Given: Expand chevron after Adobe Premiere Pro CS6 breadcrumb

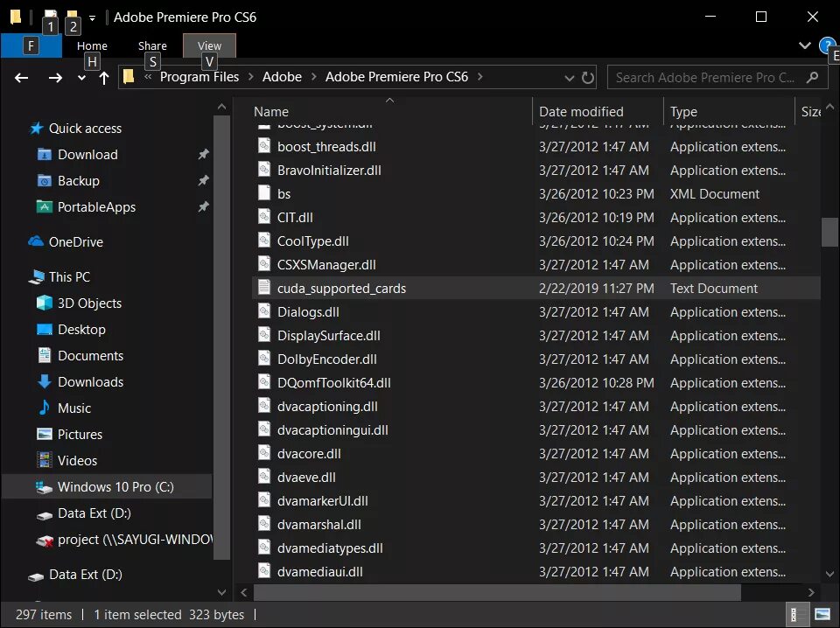Looking at the screenshot, I should coord(480,77).
